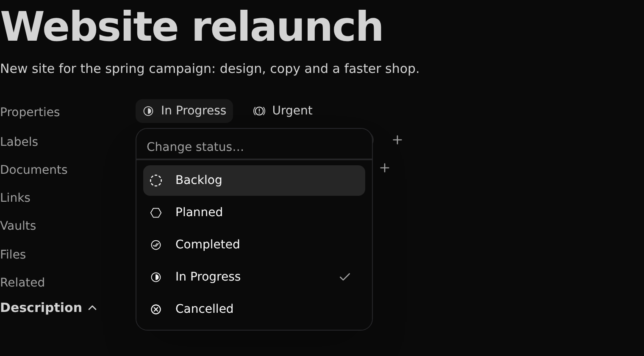Click the Completed checkmark-circle icon
Image resolution: width=644 pixels, height=356 pixels.
click(156, 245)
